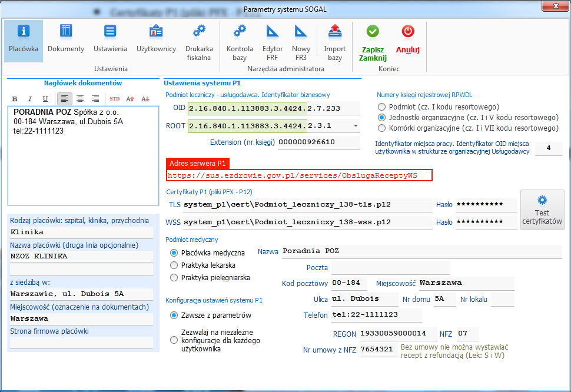Click the Nr umowy z NFZ field
Screen dimensions: 571x392
tap(379, 350)
